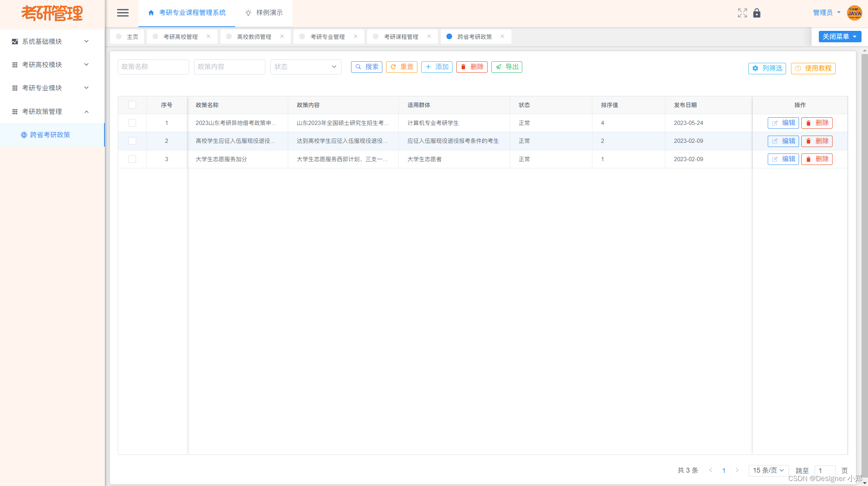Click the 添加 button
The height and width of the screenshot is (486, 868).
pos(436,67)
